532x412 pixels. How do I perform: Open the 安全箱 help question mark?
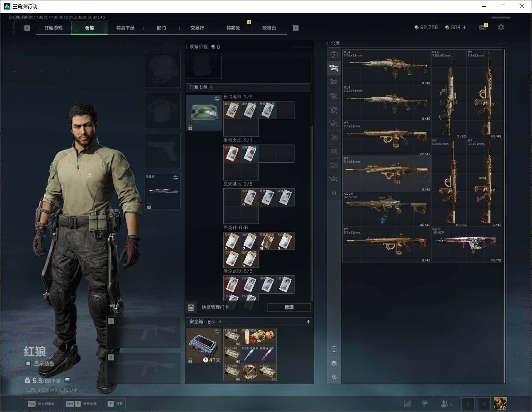point(220,321)
